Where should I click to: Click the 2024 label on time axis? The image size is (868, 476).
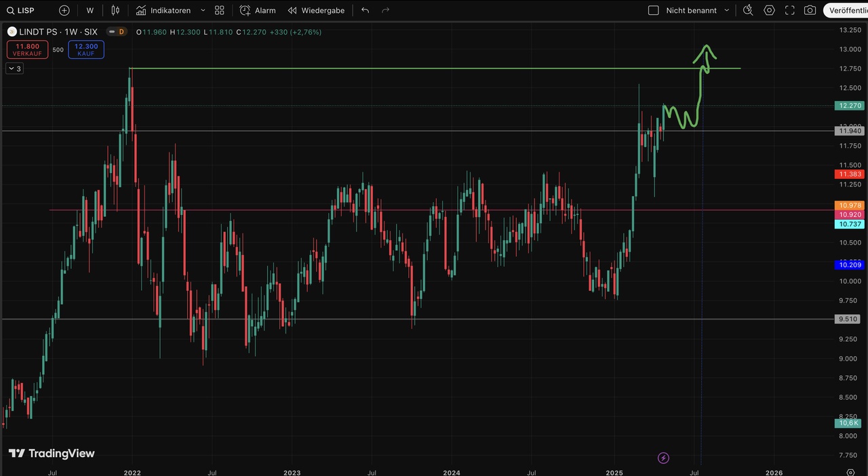(x=451, y=473)
